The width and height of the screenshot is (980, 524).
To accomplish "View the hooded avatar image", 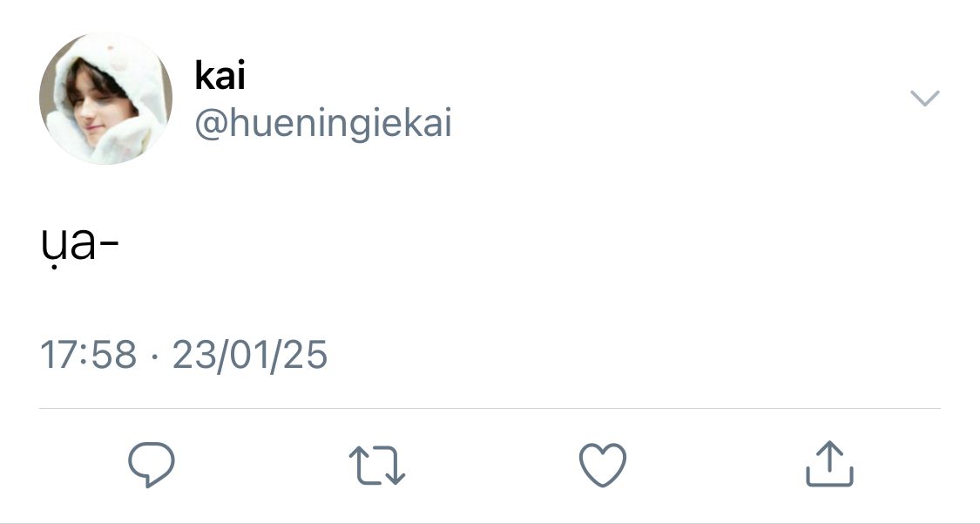I will (x=105, y=99).
